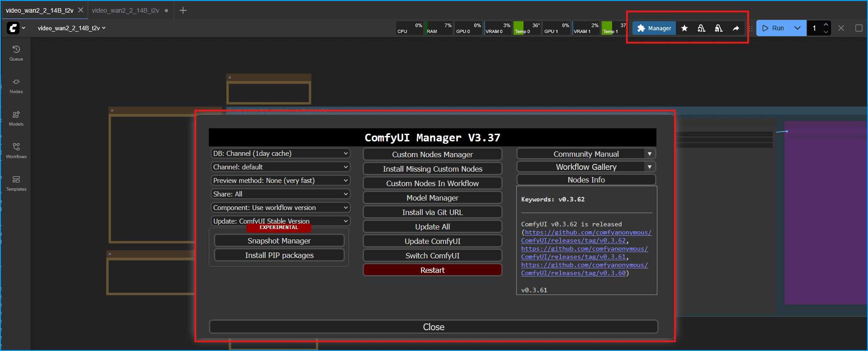Viewport: 868px width, 351px height.
Task: Switch to the video_wan2_2_14B_i2v tab
Action: (125, 10)
